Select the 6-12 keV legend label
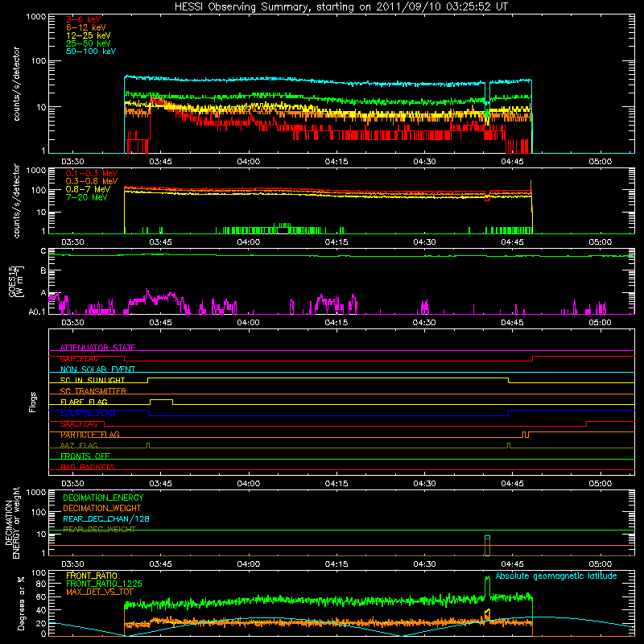The width and height of the screenshot is (644, 644). (86, 27)
